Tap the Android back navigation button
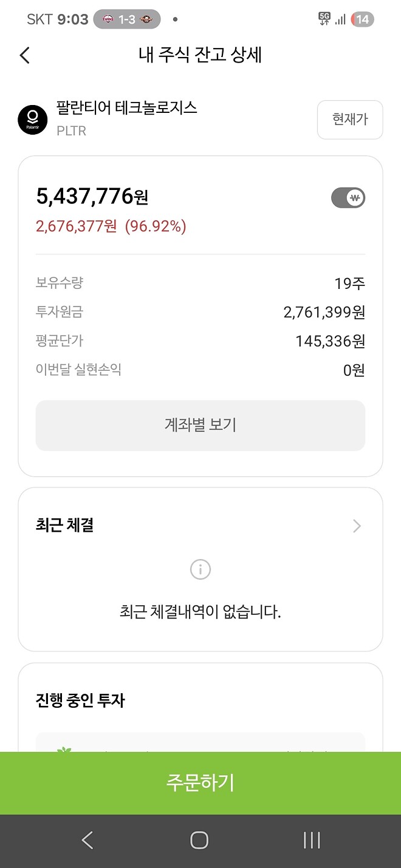Image resolution: width=401 pixels, height=868 pixels. click(x=87, y=841)
